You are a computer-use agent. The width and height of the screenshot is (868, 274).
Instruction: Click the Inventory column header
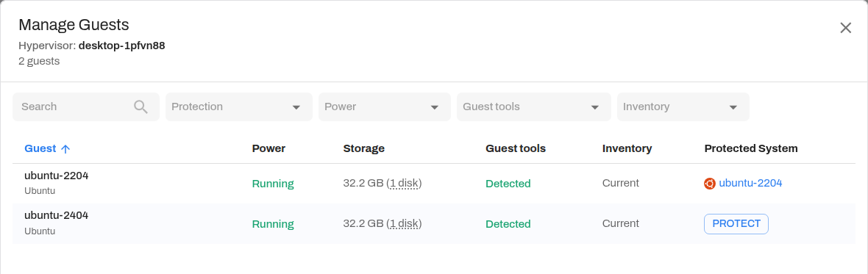pos(627,148)
